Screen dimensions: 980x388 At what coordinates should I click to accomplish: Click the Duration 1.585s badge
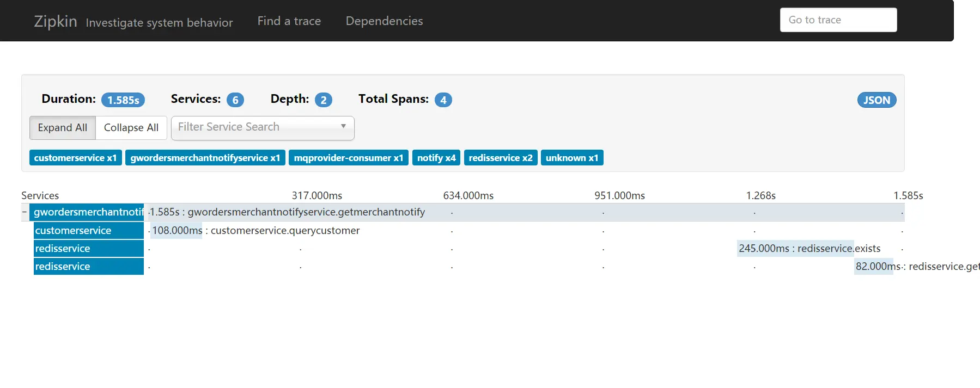123,100
